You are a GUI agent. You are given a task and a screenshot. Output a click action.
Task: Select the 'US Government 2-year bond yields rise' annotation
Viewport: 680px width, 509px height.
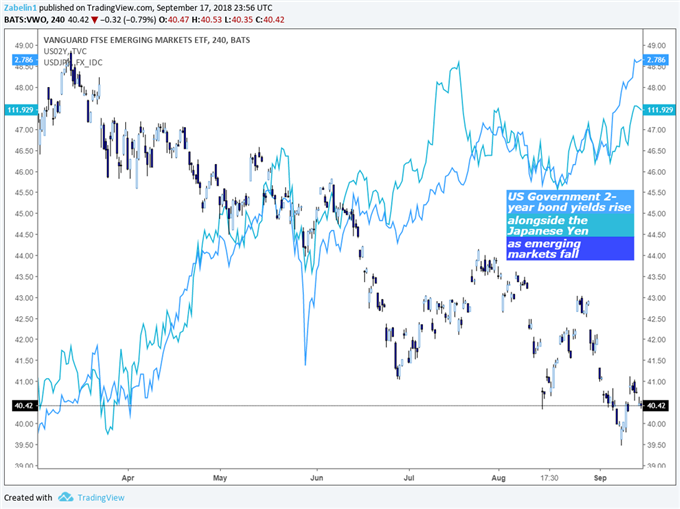tap(570, 202)
